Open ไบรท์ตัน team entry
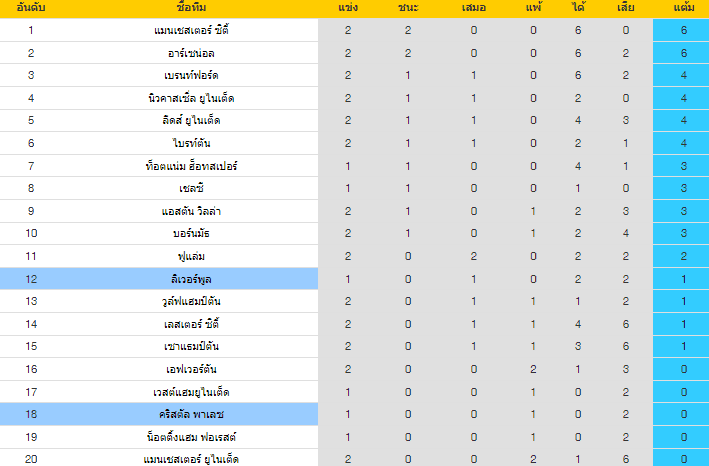 click(191, 143)
